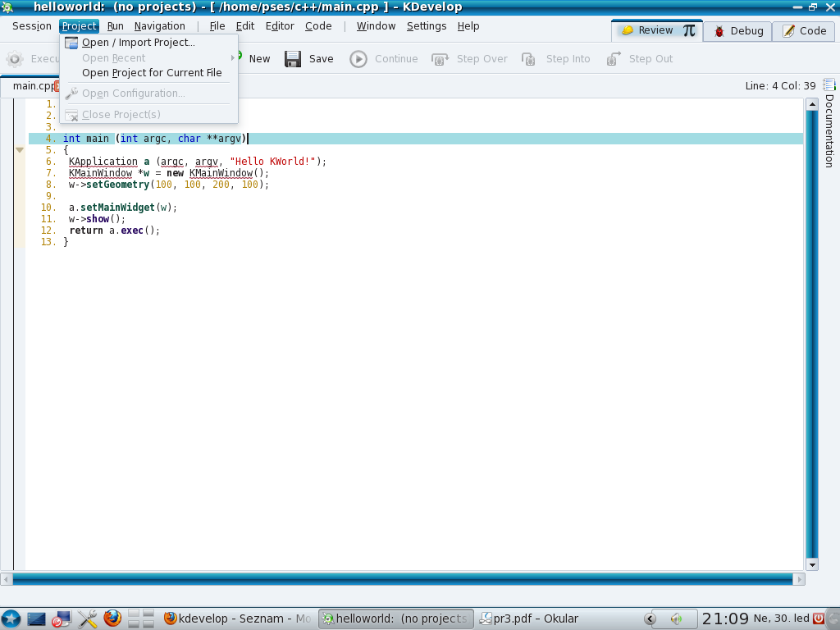Choose Open Project for Current File
Screen dimensions: 840x630
tap(149, 73)
